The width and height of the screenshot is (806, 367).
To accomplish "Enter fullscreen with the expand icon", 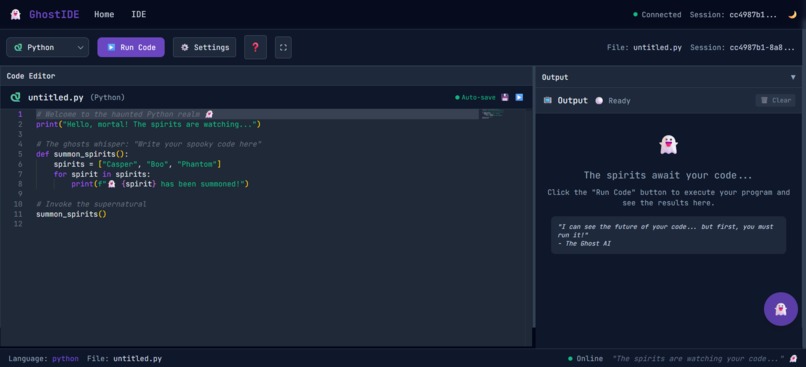I will (x=283, y=47).
